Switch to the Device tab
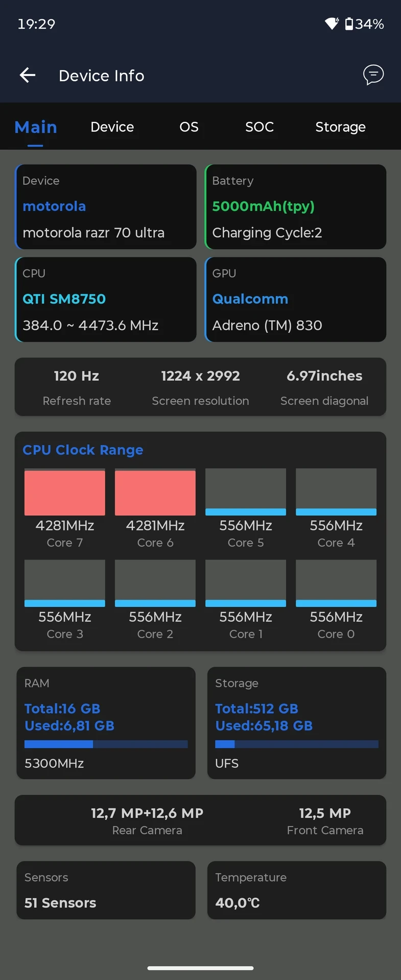The height and width of the screenshot is (980, 401). pos(112,127)
